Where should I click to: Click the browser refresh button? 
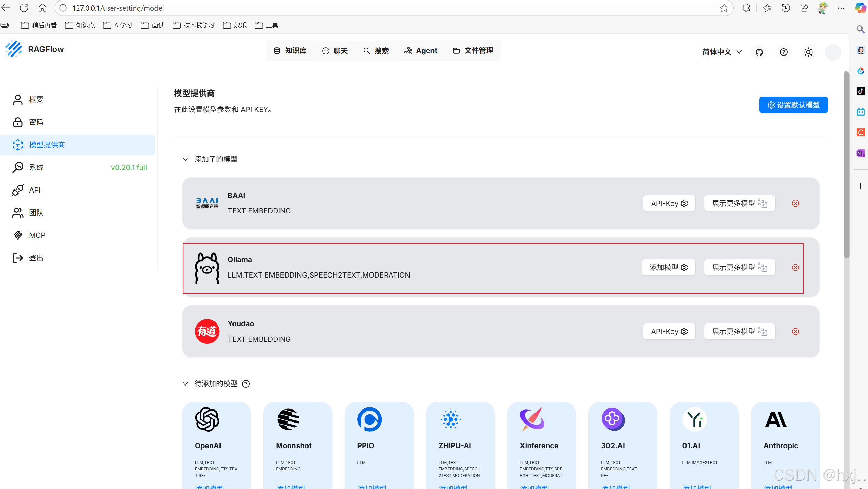click(x=24, y=8)
